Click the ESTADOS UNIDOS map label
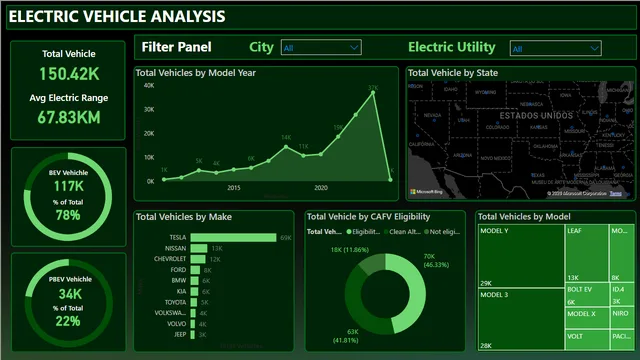The height and width of the screenshot is (360, 640). [x=536, y=116]
